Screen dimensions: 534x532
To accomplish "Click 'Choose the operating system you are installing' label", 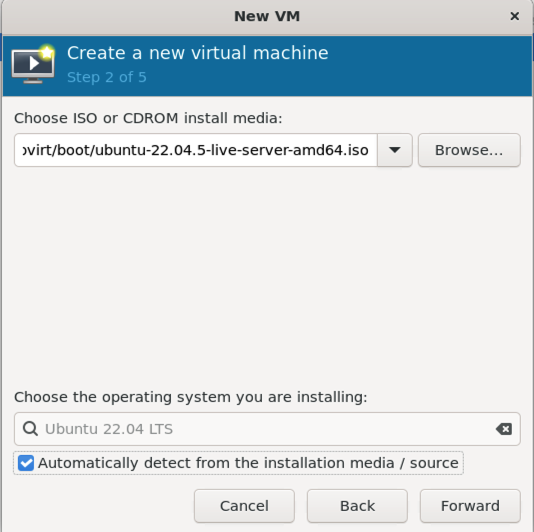I will click(191, 397).
